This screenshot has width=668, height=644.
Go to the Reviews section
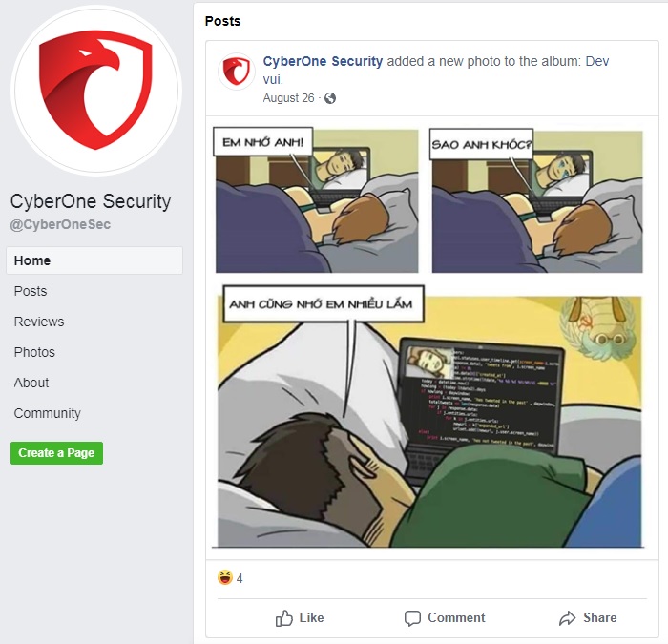pos(39,322)
